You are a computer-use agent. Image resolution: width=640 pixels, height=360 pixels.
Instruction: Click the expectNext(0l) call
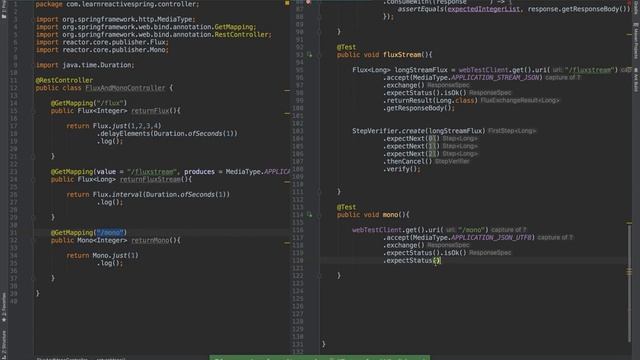tap(411, 139)
